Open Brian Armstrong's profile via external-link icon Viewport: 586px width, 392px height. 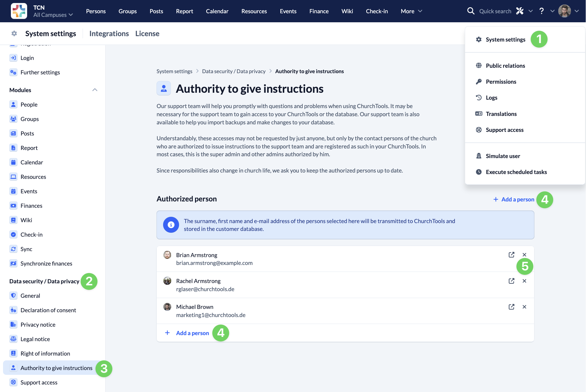click(x=511, y=255)
